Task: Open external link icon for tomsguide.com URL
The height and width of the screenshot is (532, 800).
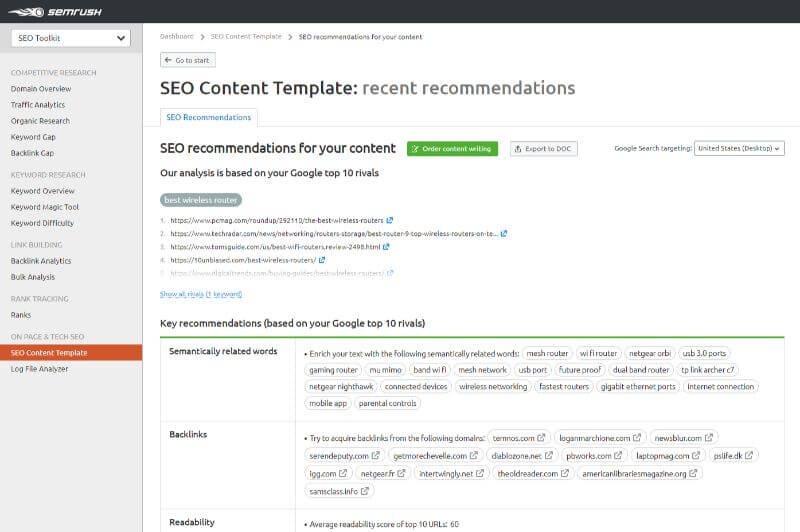Action: click(386, 247)
